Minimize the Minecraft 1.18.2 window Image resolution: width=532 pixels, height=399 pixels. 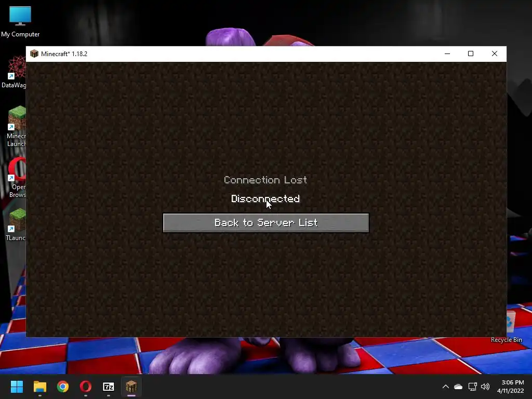point(447,54)
